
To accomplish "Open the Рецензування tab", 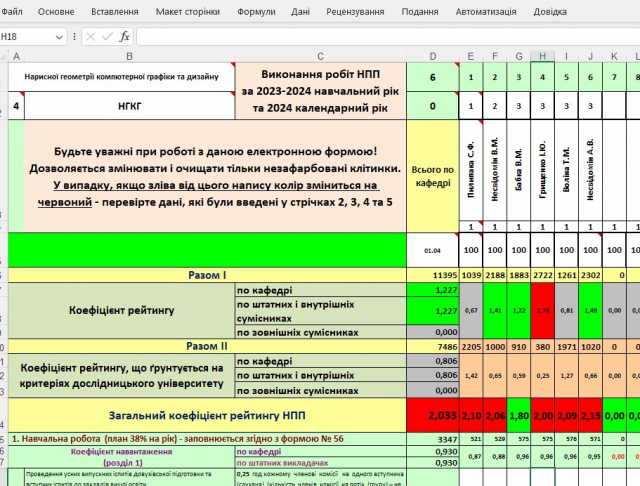I will pyautogui.click(x=355, y=11).
